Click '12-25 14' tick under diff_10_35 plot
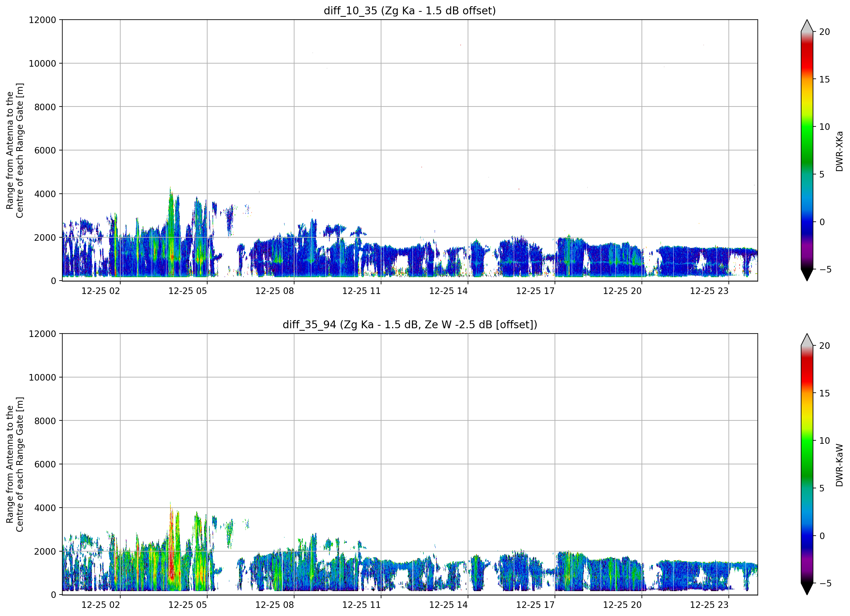The height and width of the screenshot is (616, 850). coord(448,291)
